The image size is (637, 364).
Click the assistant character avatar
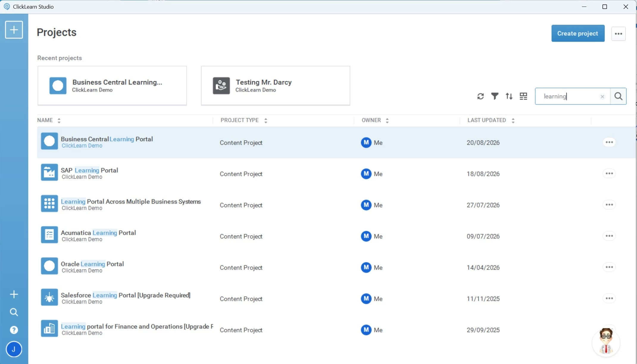pyautogui.click(x=606, y=341)
